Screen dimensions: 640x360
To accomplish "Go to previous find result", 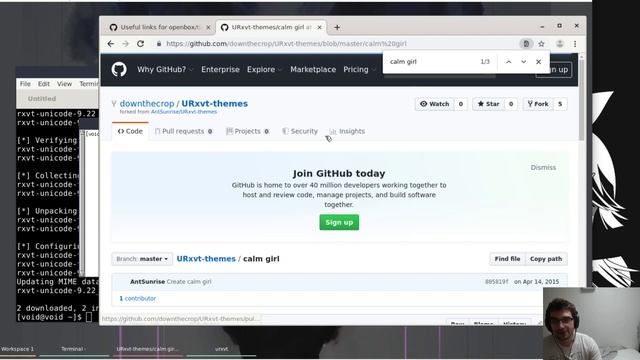I will 509,62.
